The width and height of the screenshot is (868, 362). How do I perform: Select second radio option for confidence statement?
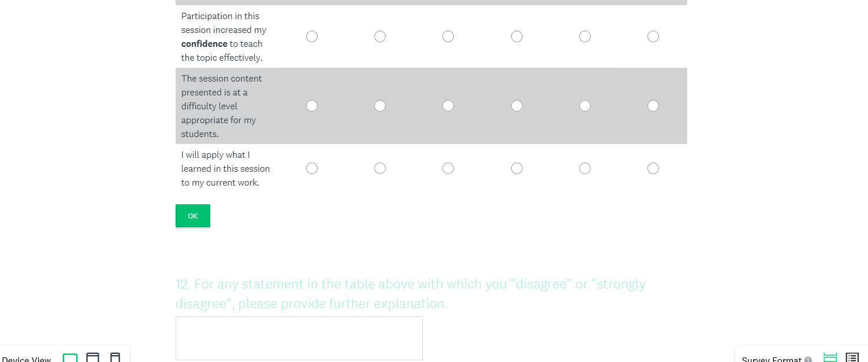point(380,36)
